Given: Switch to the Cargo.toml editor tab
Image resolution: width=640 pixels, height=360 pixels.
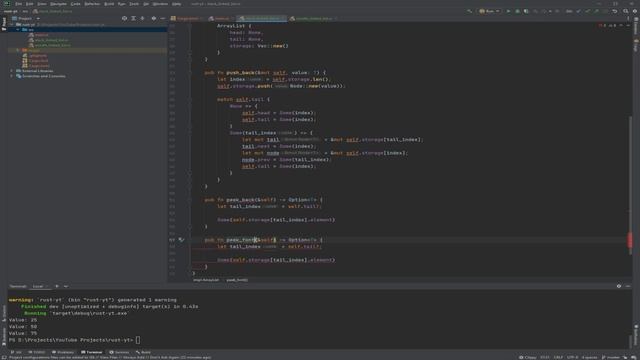Looking at the screenshot, I should 187,19.
